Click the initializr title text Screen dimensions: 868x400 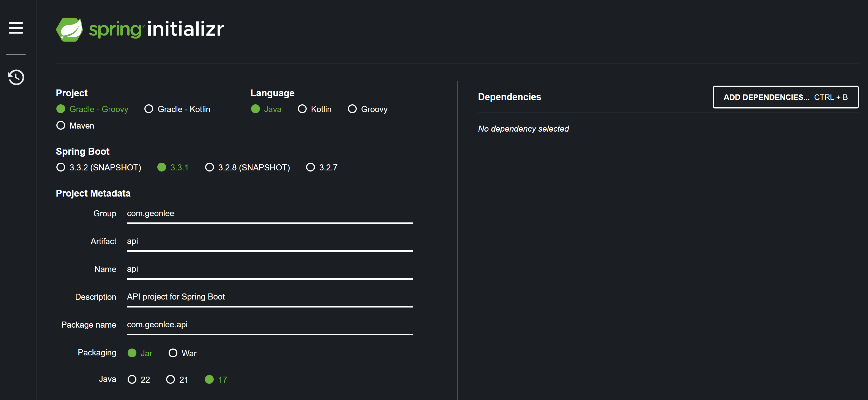click(x=185, y=29)
